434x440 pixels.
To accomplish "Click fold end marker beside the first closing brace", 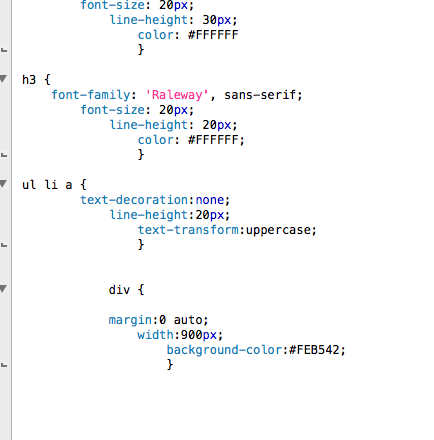I will click(4, 50).
